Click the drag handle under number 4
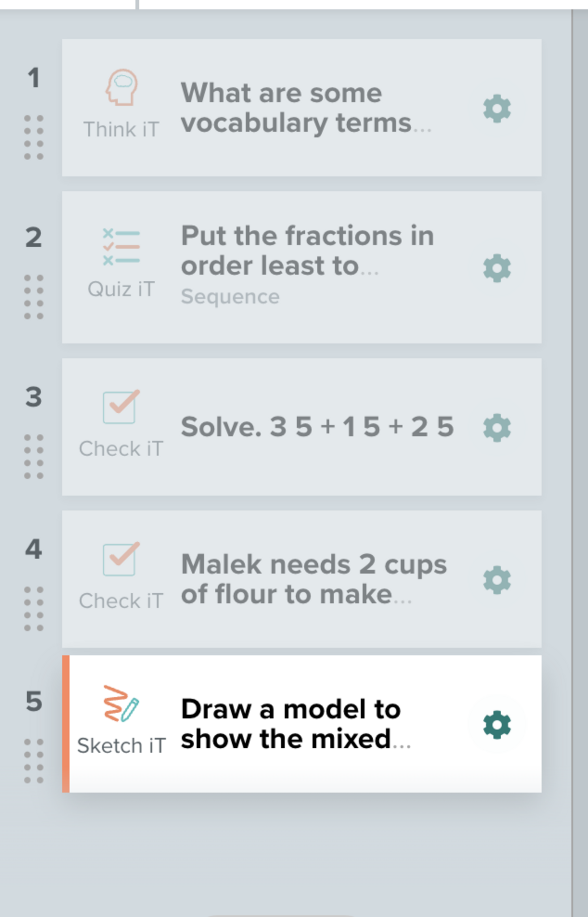 click(x=34, y=608)
